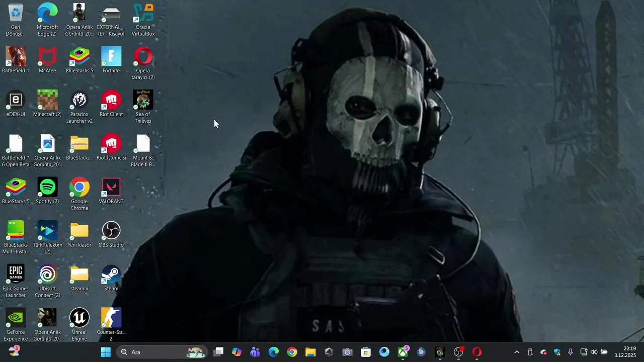Open OneDrive tray icon with error
Screen dimensions: 644x362
point(543,352)
